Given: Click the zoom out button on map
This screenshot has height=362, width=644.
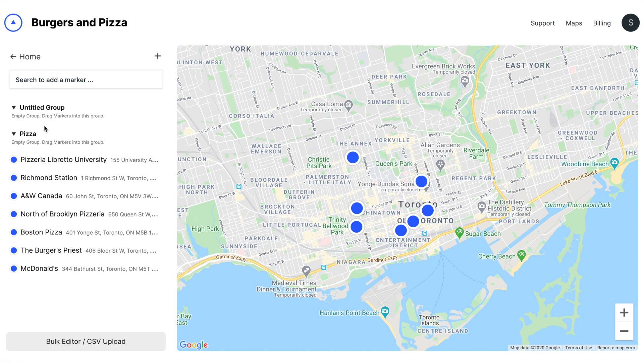Looking at the screenshot, I should tap(624, 330).
